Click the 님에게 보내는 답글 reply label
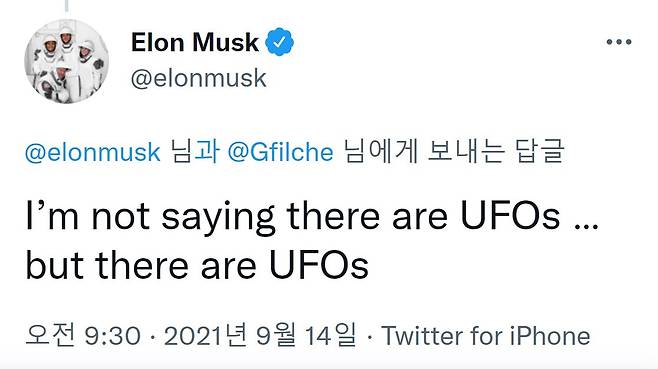The image size is (658, 369). pos(454,152)
